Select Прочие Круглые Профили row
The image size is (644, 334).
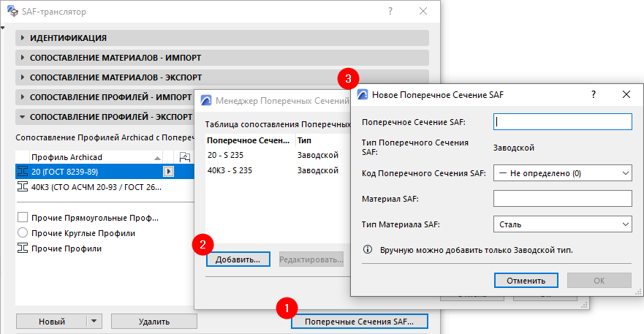pos(105,233)
